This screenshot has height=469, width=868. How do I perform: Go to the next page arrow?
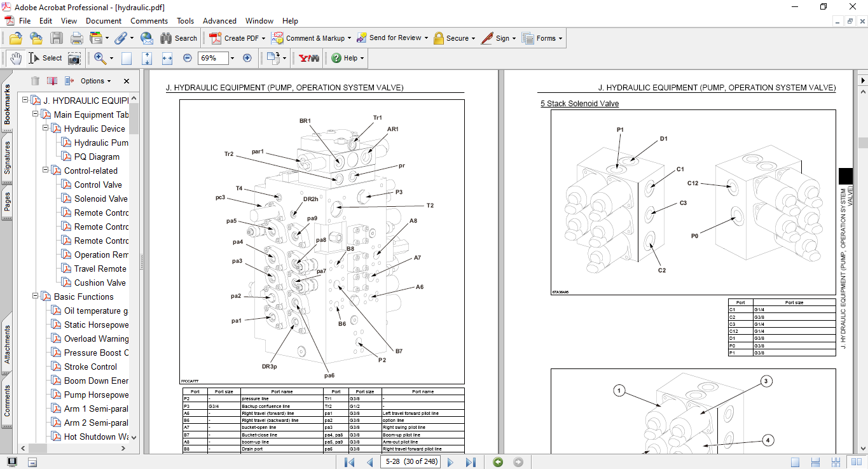(x=451, y=462)
